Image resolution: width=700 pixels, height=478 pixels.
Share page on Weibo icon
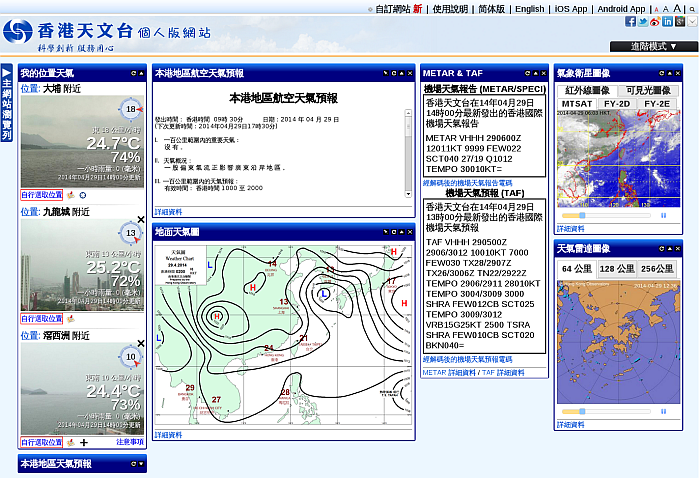click(655, 21)
